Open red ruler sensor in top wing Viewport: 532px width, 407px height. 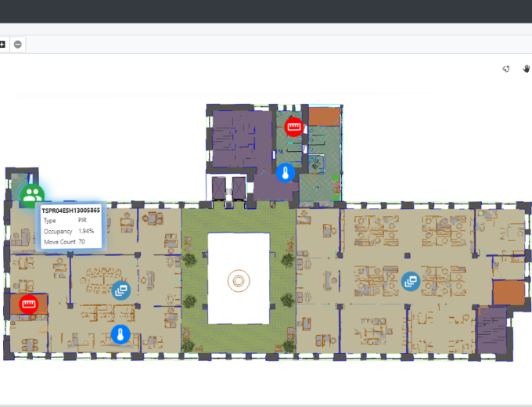(x=294, y=127)
